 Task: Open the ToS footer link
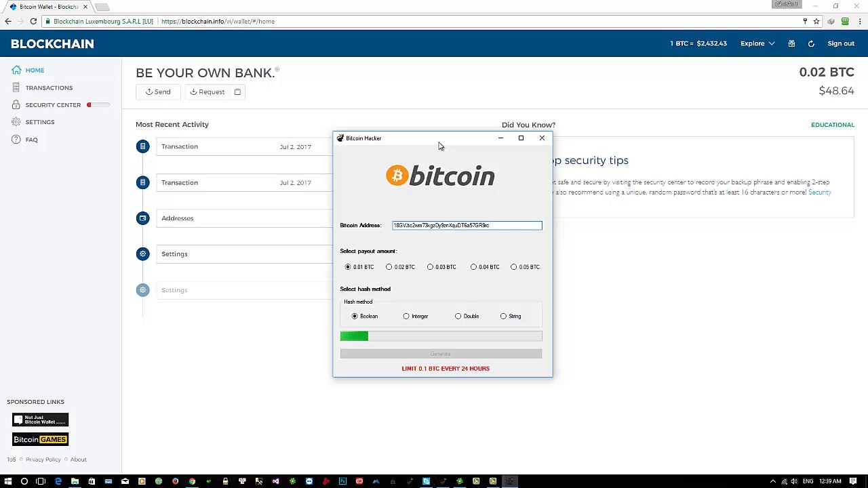(12, 460)
